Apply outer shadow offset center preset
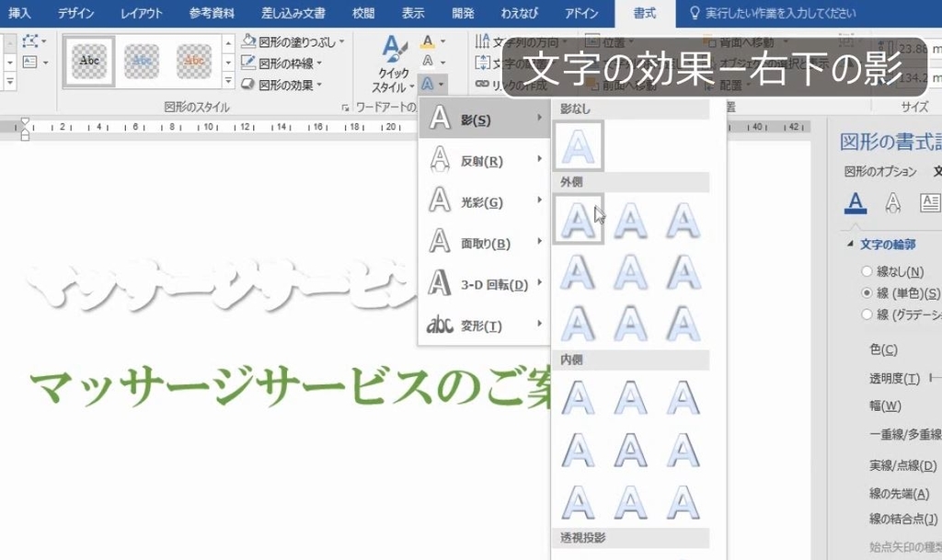Image resolution: width=942 pixels, height=560 pixels. point(630,271)
